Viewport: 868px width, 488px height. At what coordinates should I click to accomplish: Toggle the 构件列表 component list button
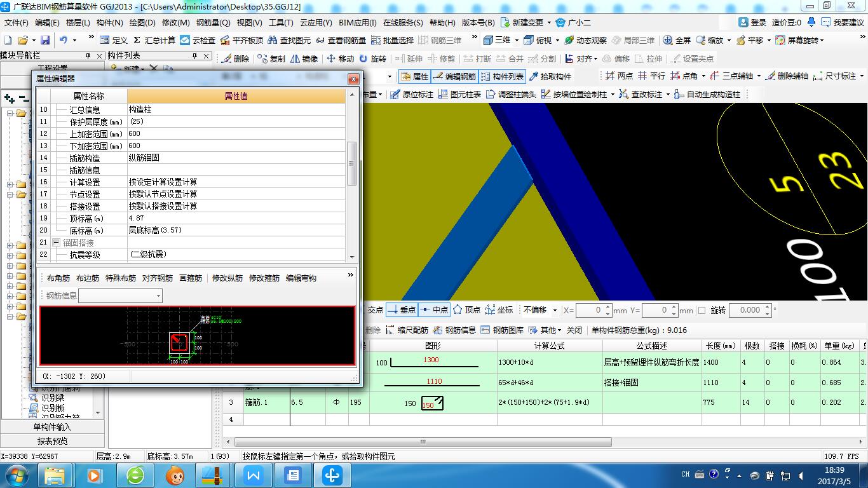[x=502, y=76]
